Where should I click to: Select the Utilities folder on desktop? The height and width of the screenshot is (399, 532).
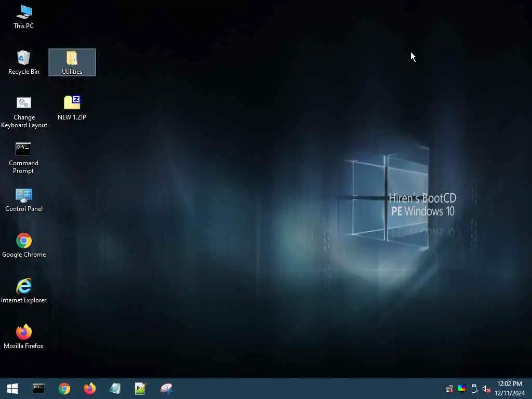(x=72, y=62)
